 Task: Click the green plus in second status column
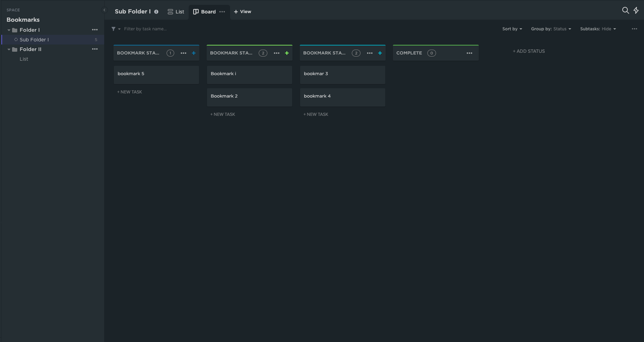point(287,53)
